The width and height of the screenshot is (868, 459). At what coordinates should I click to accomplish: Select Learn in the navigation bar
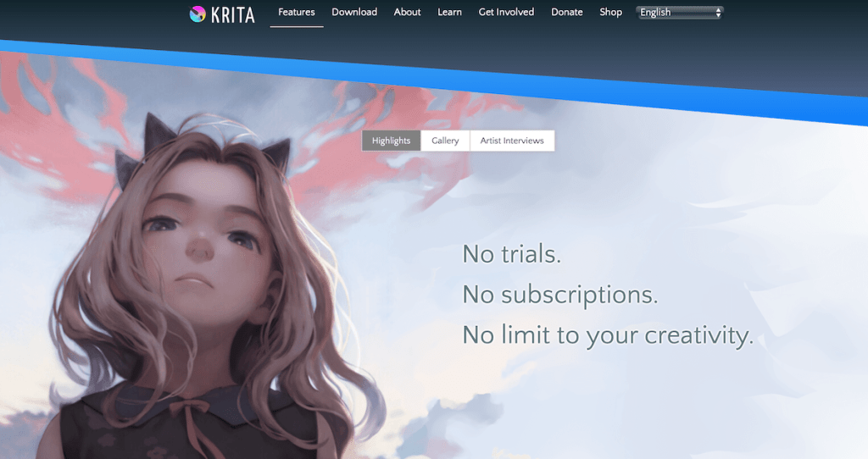click(449, 12)
